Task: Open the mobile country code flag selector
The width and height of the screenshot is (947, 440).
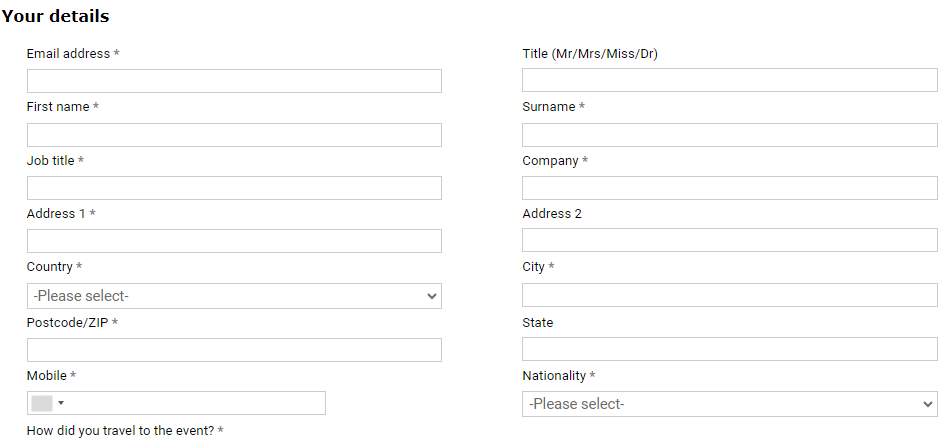Action: pyautogui.click(x=48, y=403)
